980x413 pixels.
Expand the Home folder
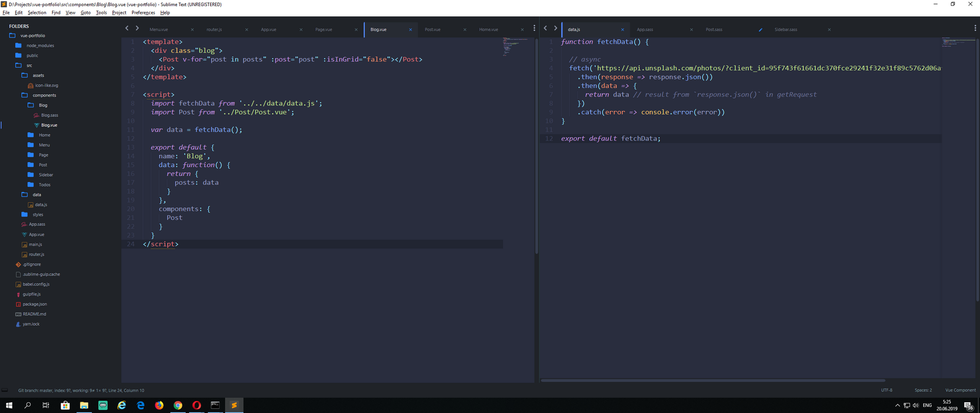point(31,135)
